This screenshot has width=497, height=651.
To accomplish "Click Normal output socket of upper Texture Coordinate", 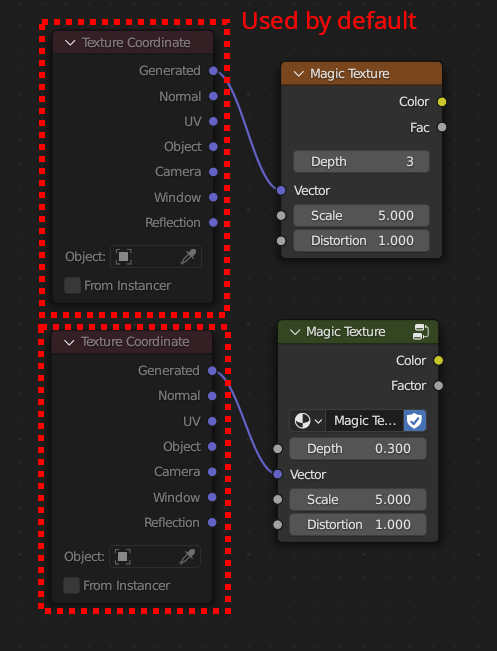I will click(213, 96).
